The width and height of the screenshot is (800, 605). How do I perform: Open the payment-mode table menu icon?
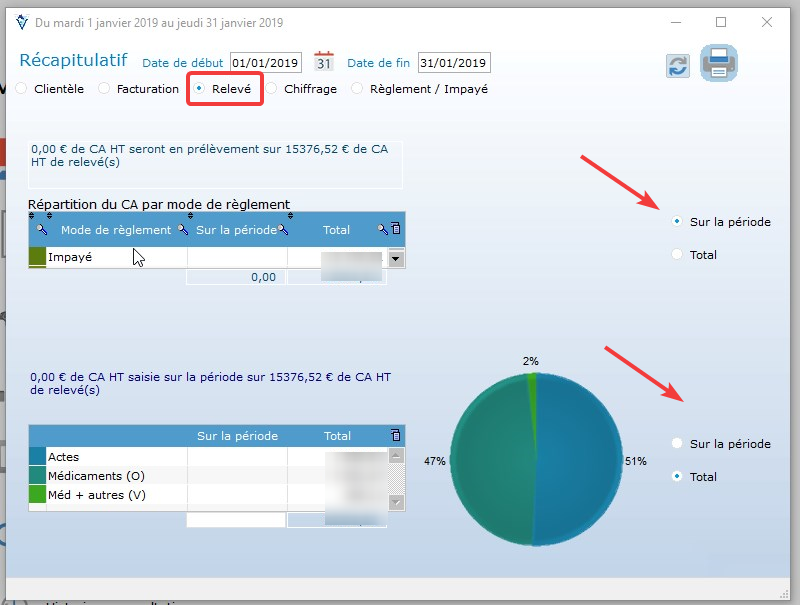click(395, 228)
